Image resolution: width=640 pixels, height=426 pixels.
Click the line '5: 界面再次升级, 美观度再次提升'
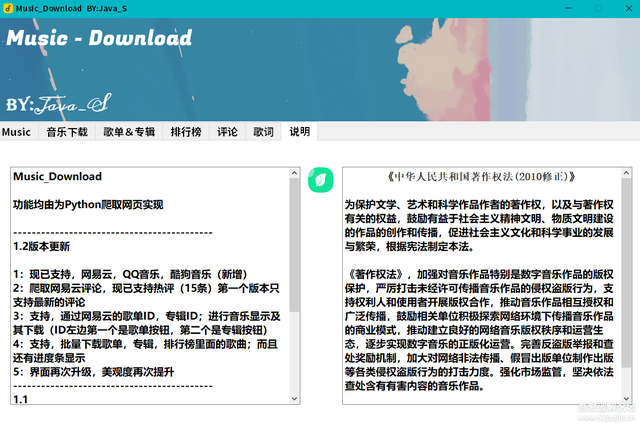[x=93, y=372]
